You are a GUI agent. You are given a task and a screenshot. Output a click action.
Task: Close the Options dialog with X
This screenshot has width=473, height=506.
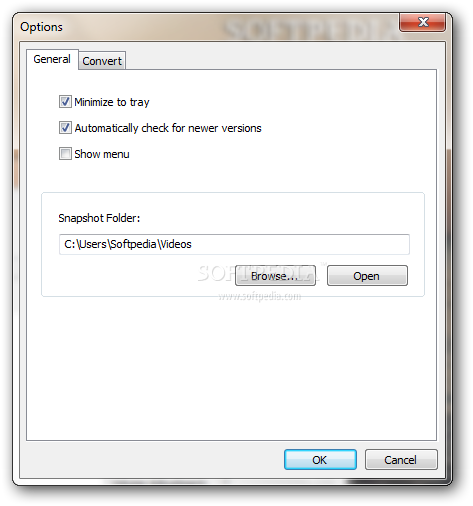(423, 22)
